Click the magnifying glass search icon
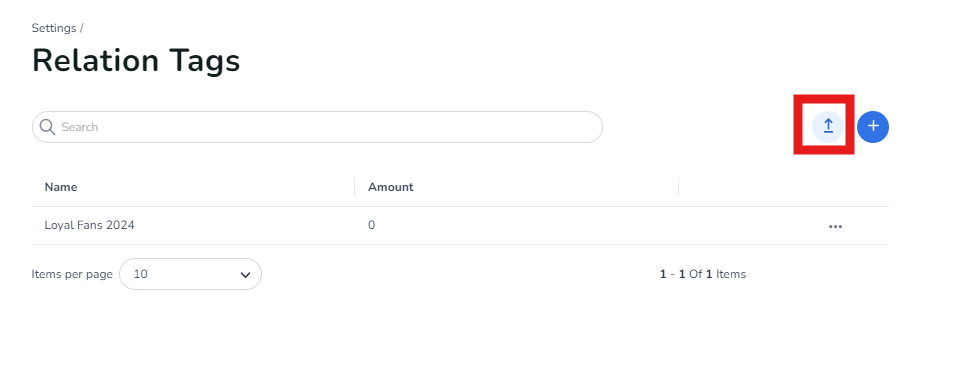 (47, 127)
